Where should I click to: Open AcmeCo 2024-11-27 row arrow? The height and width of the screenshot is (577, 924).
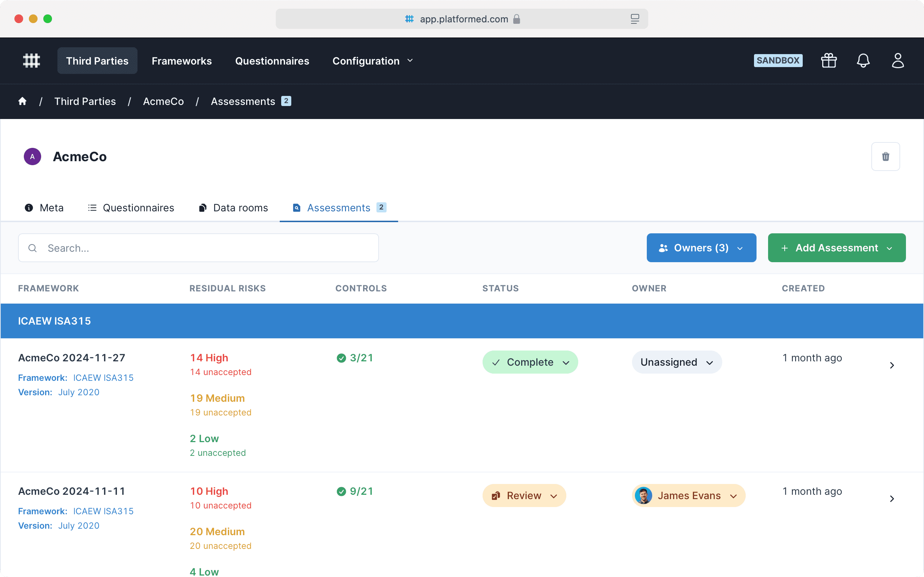coord(892,365)
